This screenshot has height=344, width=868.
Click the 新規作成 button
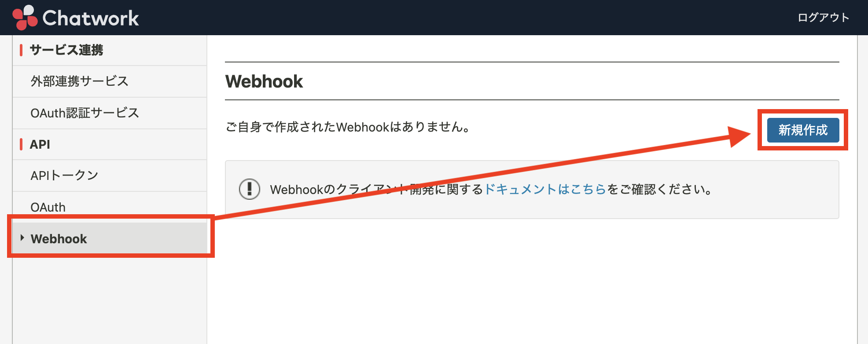(x=803, y=130)
